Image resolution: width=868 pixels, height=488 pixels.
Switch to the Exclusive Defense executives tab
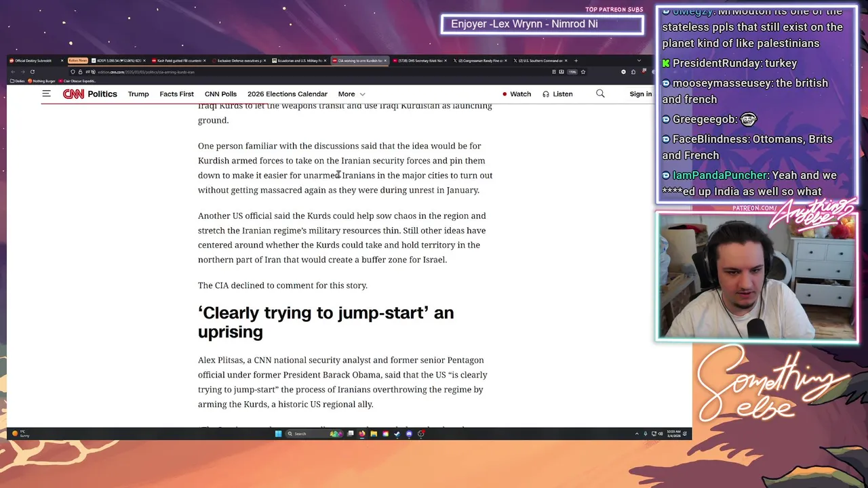pyautogui.click(x=239, y=61)
